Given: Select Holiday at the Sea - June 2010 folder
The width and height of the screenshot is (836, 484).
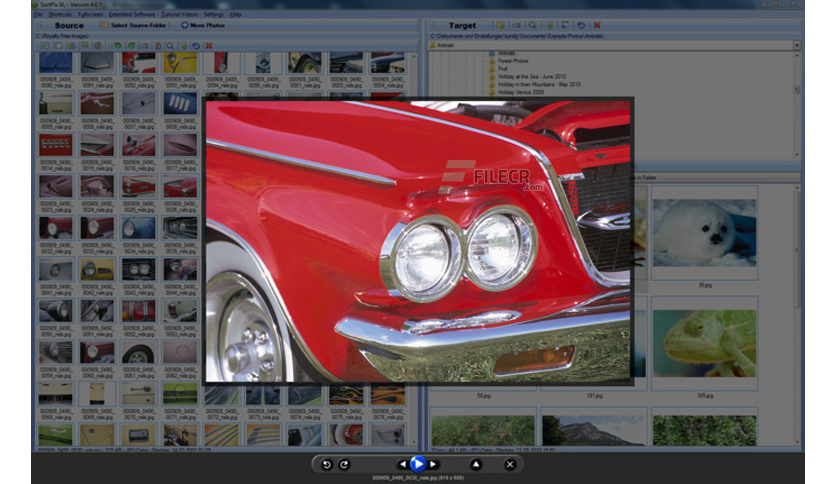Looking at the screenshot, I should [532, 77].
